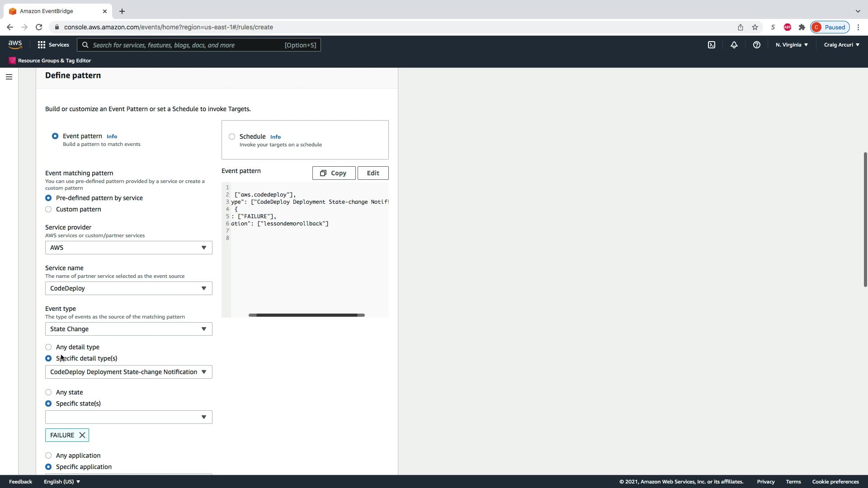Open the help question mark icon
The width and height of the screenshot is (868, 488).
coord(756,45)
